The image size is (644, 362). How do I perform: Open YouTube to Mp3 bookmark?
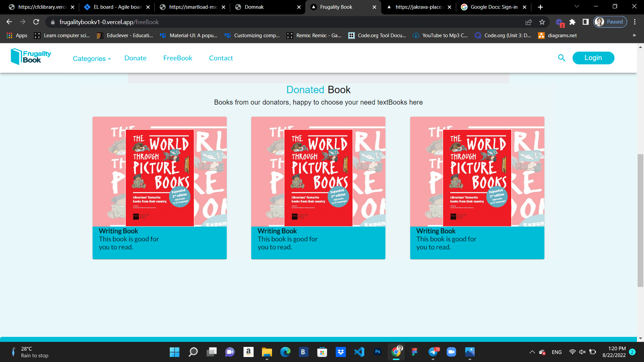pos(440,36)
